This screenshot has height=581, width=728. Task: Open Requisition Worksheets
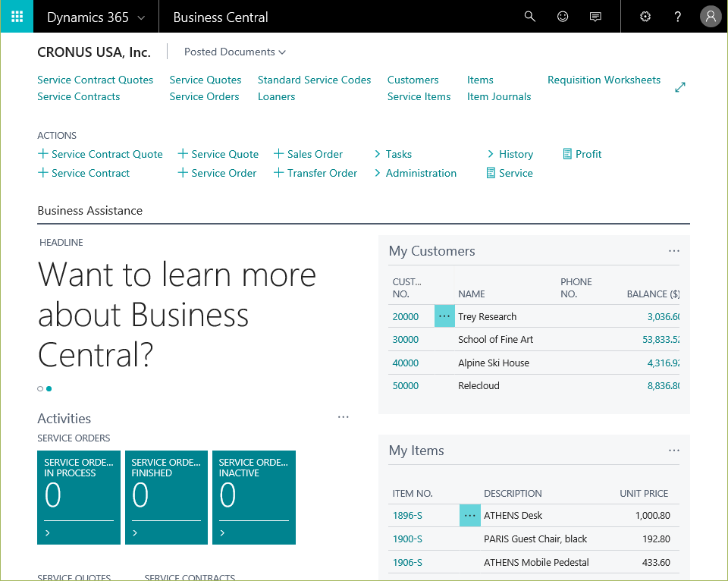tap(604, 80)
